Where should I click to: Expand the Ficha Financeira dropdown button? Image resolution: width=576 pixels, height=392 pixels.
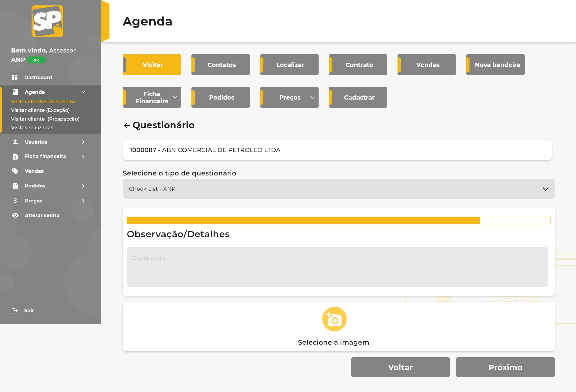175,97
